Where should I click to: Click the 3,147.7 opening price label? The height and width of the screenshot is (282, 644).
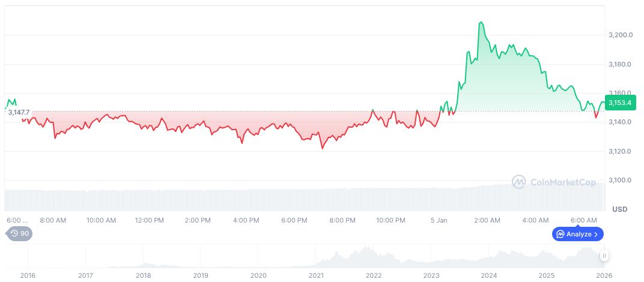click(19, 112)
